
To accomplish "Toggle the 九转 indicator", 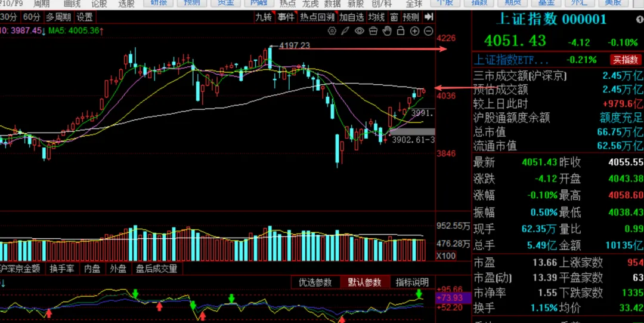I will [x=264, y=17].
